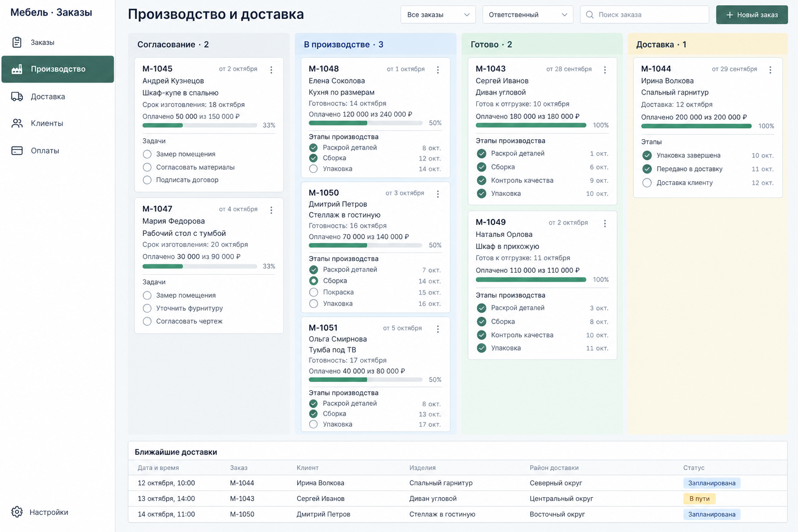798x532 pixels.
Task: Open the three-dot menu of order M-1043
Action: [605, 70]
